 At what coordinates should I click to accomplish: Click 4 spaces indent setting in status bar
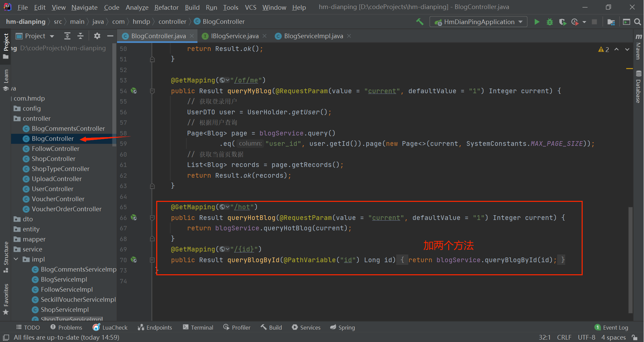pos(613,337)
